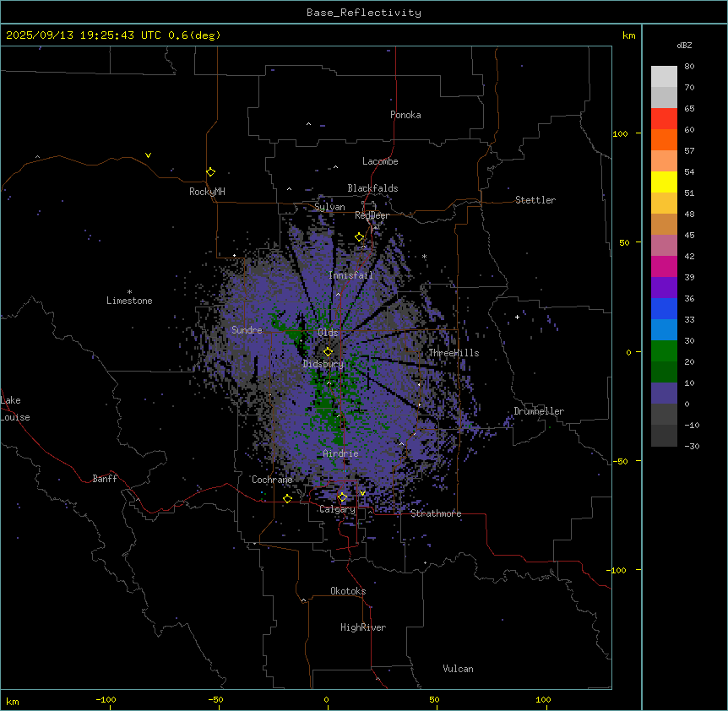Select the purple 39-36 dBZ legend swatch
Image resolution: width=728 pixels, height=711 pixels.
coord(664,288)
